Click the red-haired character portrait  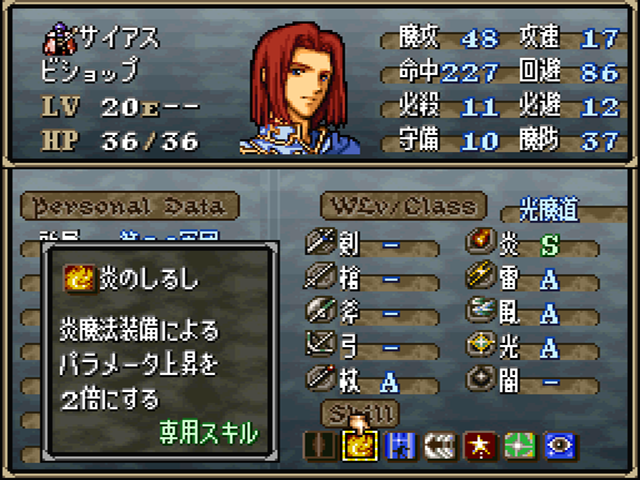300,89
